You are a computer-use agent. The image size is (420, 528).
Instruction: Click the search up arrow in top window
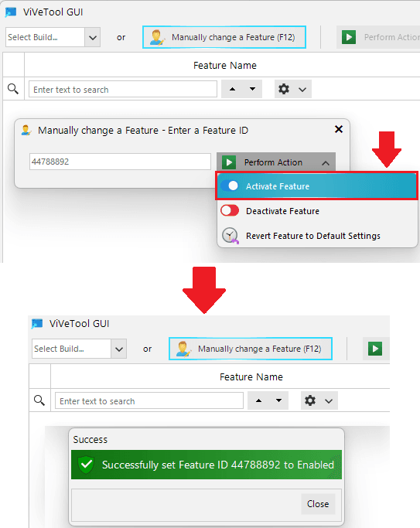point(232,89)
